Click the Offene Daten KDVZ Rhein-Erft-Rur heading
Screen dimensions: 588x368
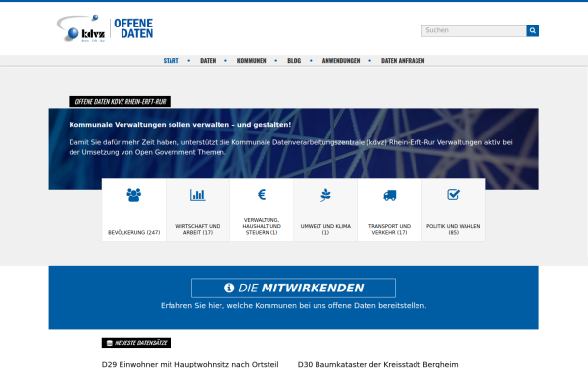120,102
